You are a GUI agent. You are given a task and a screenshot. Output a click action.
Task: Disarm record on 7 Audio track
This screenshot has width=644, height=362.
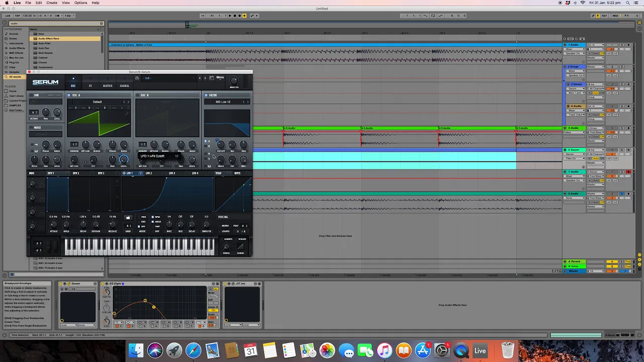pos(628,172)
